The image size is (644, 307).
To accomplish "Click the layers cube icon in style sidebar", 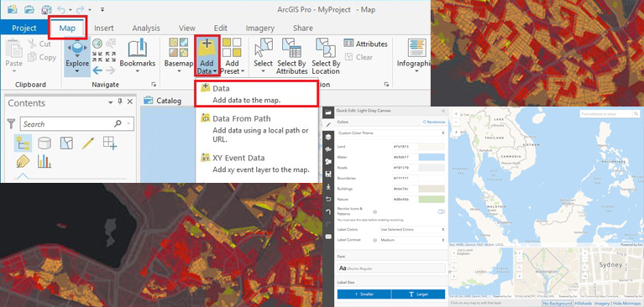I will [328, 137].
